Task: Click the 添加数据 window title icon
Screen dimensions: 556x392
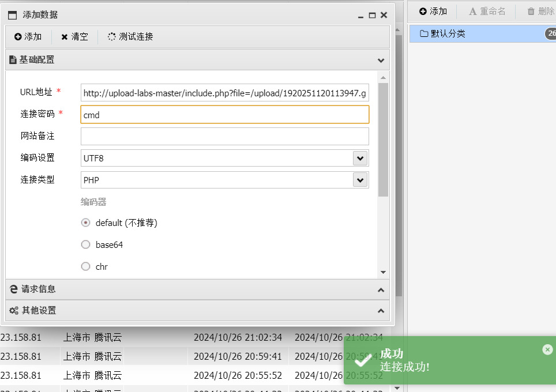Action: [x=13, y=15]
